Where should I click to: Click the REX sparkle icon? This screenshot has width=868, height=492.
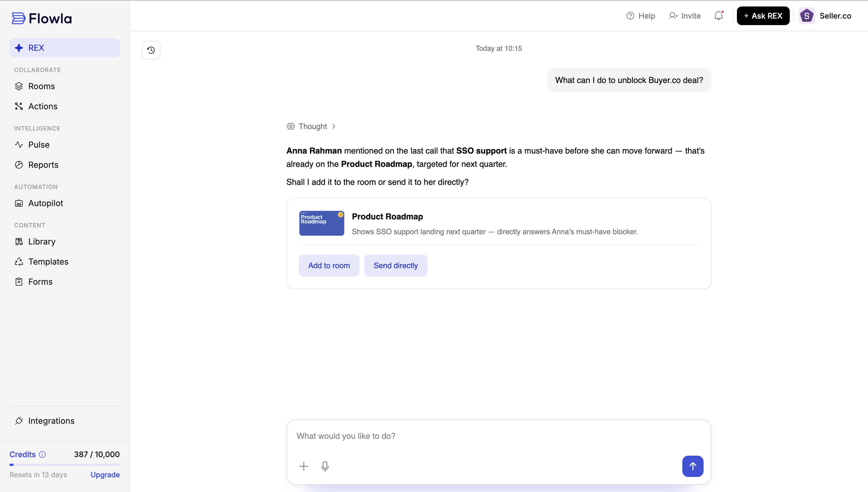(19, 48)
